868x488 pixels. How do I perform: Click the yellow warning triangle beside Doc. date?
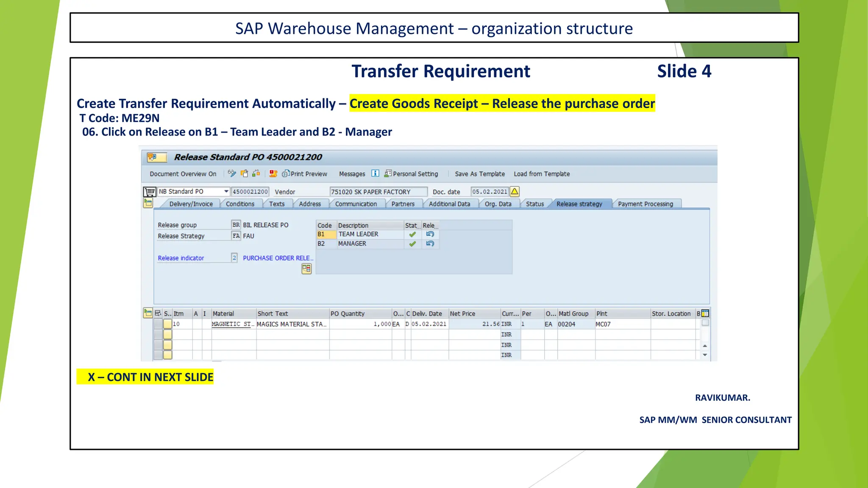coord(515,191)
